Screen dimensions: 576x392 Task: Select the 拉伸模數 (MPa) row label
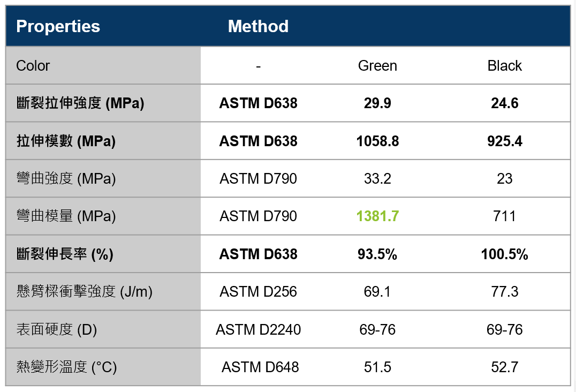pyautogui.click(x=66, y=141)
